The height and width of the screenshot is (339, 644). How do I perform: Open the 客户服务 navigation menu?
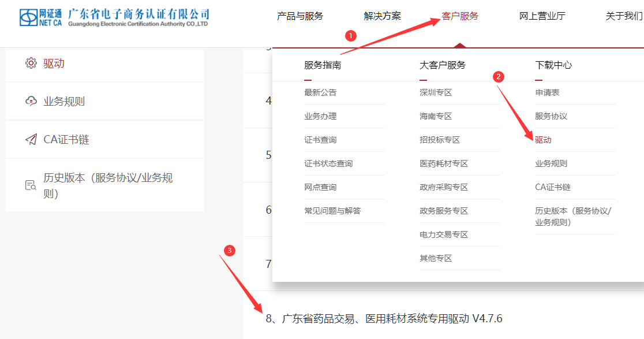(x=460, y=16)
